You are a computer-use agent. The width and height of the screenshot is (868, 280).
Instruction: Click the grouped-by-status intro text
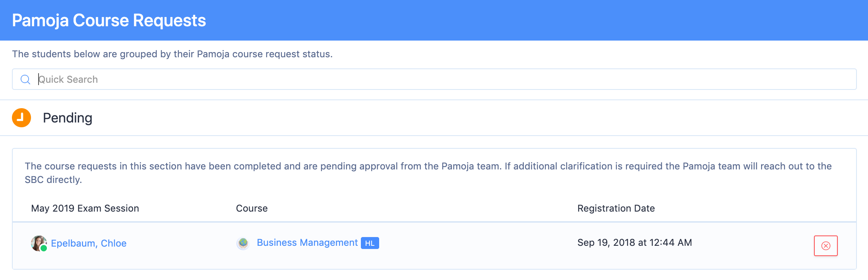pyautogui.click(x=172, y=54)
